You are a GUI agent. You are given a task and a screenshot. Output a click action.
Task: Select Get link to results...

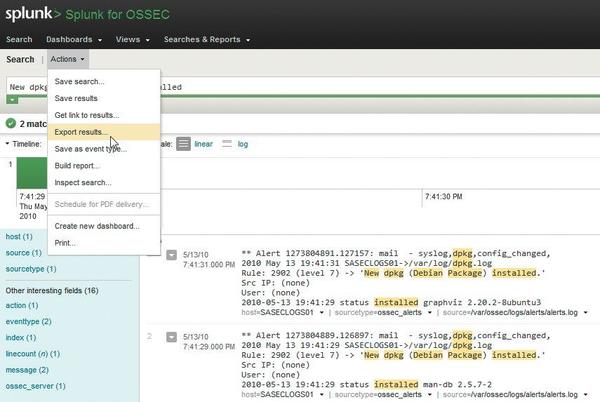click(x=104, y=115)
